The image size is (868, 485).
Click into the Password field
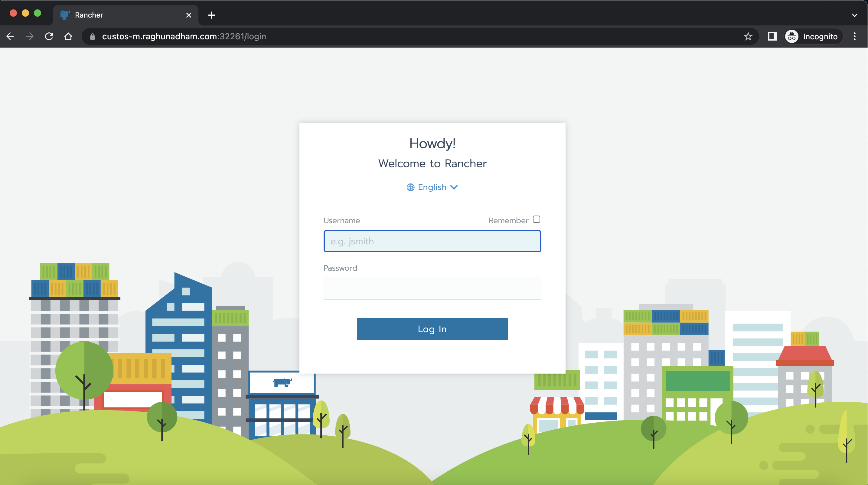click(432, 289)
